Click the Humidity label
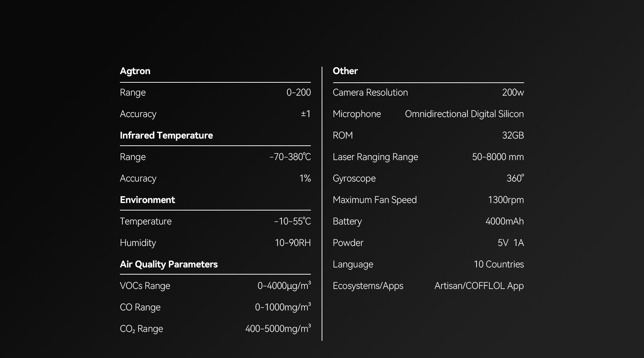The image size is (644, 358). pos(138,243)
